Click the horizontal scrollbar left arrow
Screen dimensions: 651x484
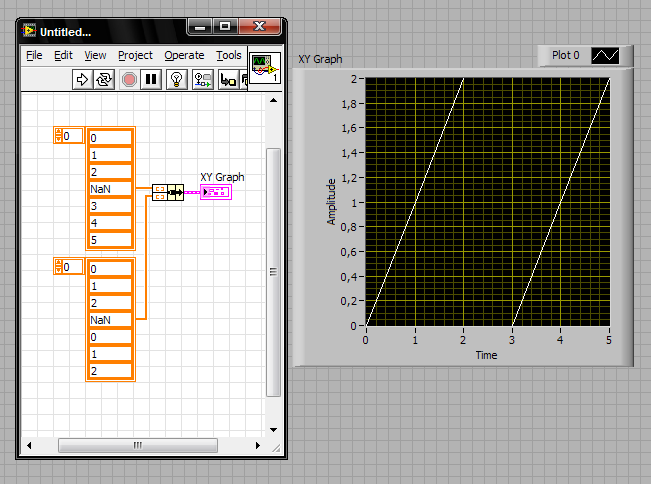pyautogui.click(x=29, y=445)
